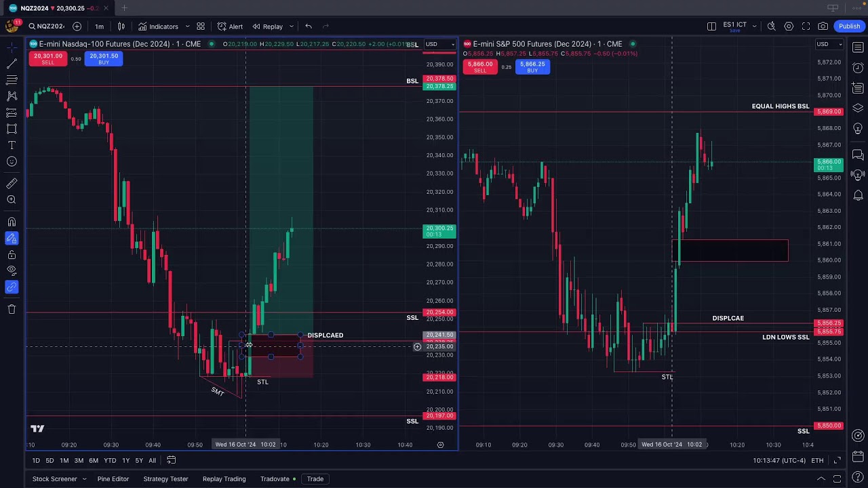Expand the Stock Screener dropdown
Screen dimensions: 868x488
[85, 479]
